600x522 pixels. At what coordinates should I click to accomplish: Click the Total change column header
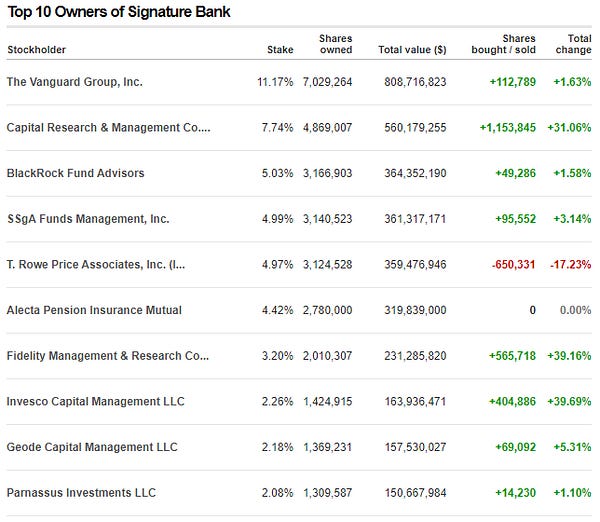(x=573, y=44)
